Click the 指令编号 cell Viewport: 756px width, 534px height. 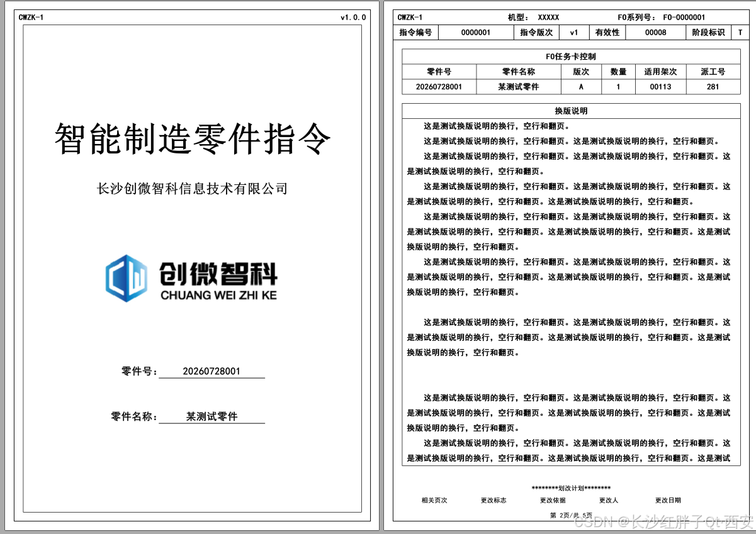click(x=415, y=33)
